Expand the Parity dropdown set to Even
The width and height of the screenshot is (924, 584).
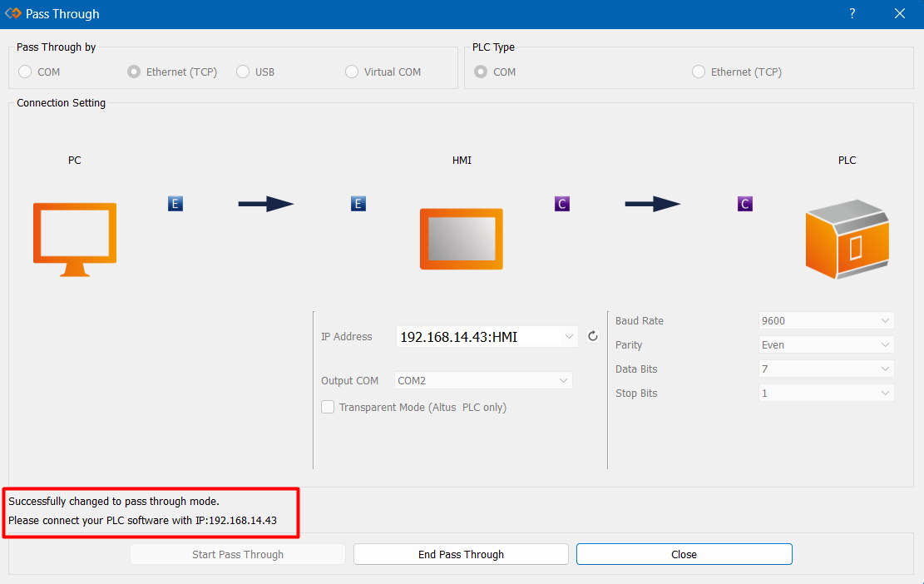(884, 345)
